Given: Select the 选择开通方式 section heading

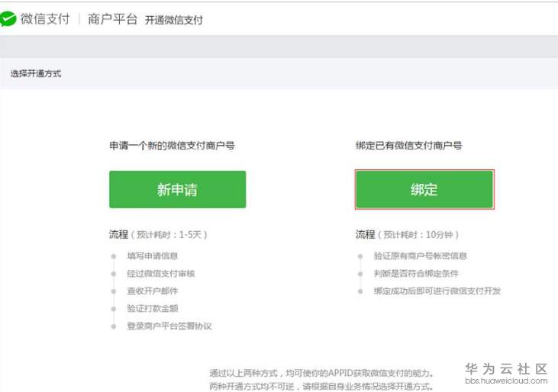Looking at the screenshot, I should coord(36,73).
